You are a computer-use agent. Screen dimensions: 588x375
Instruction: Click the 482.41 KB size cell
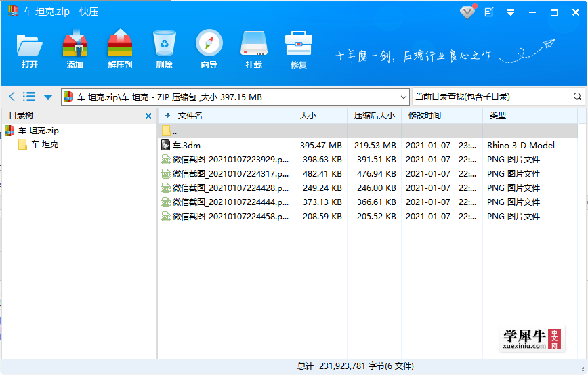[322, 174]
